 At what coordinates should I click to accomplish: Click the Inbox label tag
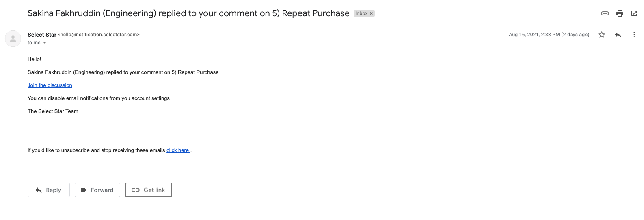pos(361,13)
